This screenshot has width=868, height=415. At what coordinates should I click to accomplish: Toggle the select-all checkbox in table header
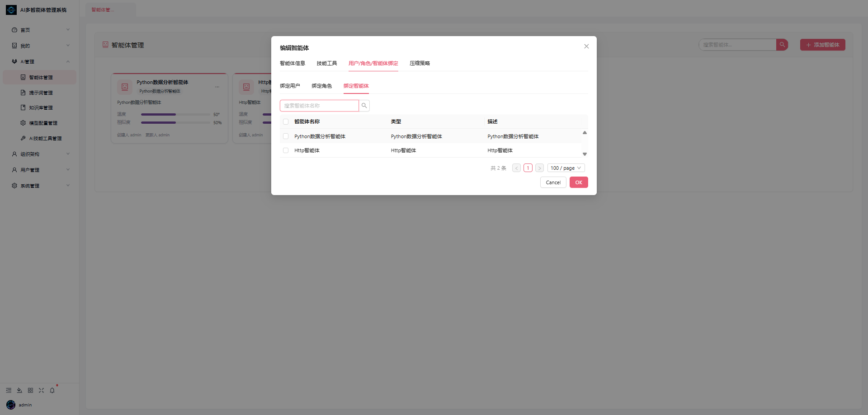click(x=286, y=121)
